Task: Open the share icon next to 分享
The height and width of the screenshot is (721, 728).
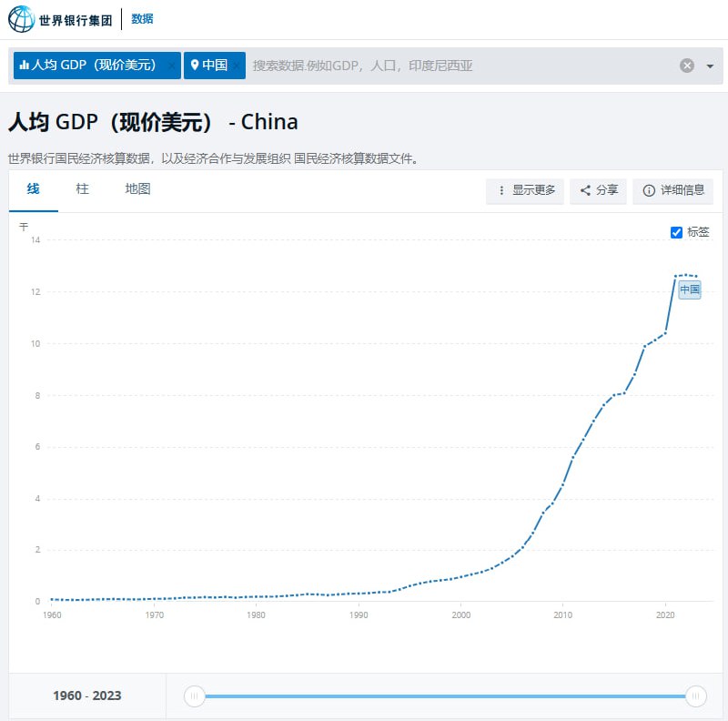Action: tap(584, 191)
